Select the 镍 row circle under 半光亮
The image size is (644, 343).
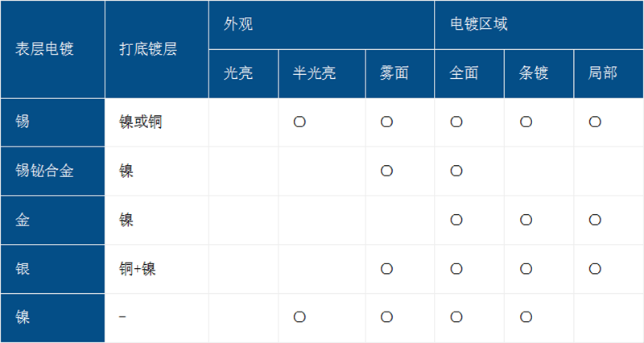299,317
